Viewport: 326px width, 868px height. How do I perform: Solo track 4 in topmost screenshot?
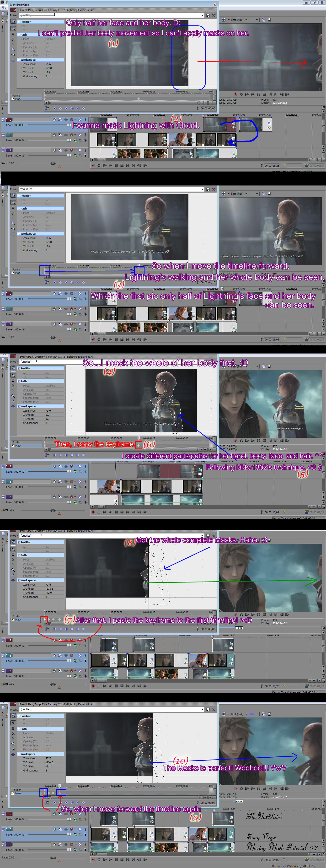[86, 150]
